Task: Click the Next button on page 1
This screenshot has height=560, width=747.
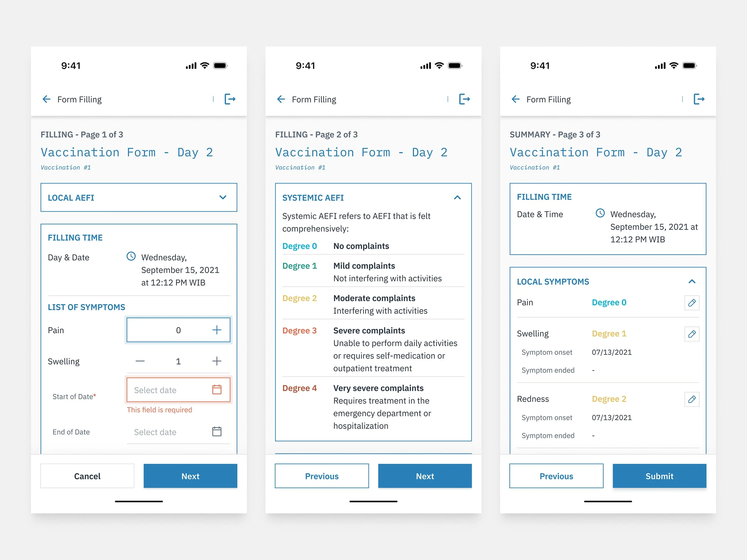Action: click(x=190, y=476)
